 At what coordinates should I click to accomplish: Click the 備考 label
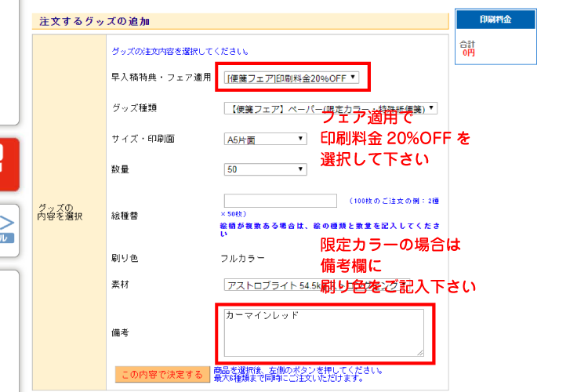point(120,332)
